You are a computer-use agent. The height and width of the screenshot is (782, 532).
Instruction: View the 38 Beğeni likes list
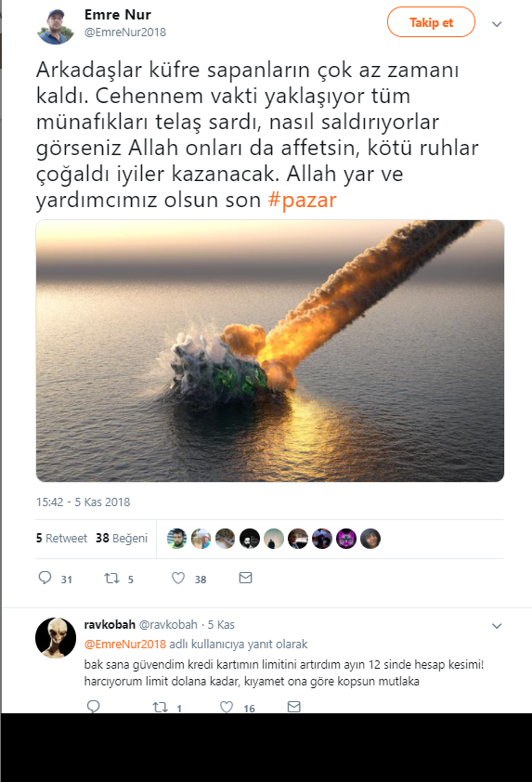click(x=122, y=538)
